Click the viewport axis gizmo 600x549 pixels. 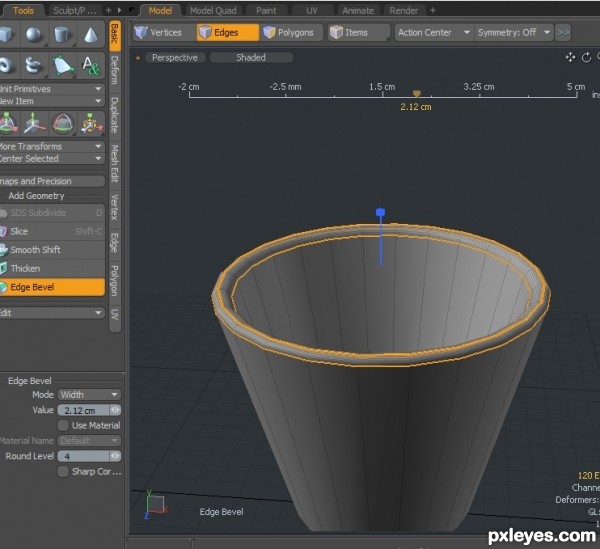(x=156, y=505)
